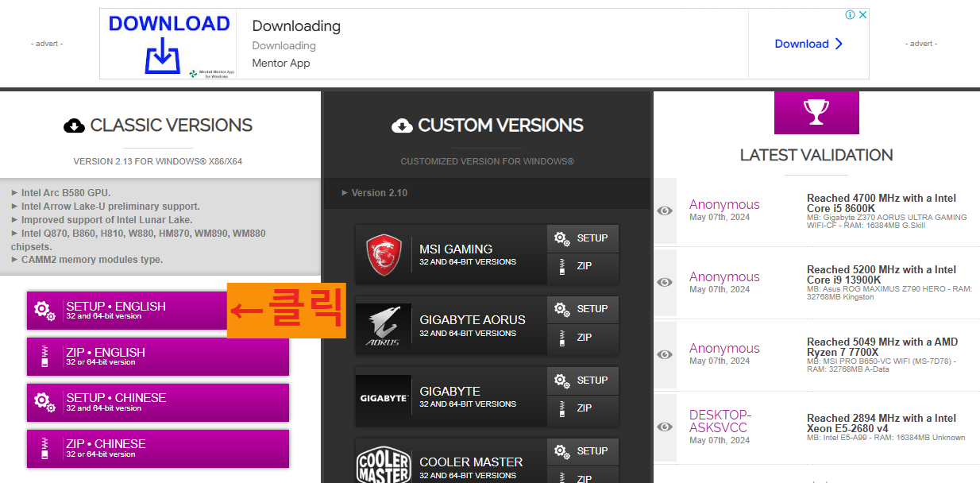Click the ZIP • CHINESE download button

pos(158,449)
